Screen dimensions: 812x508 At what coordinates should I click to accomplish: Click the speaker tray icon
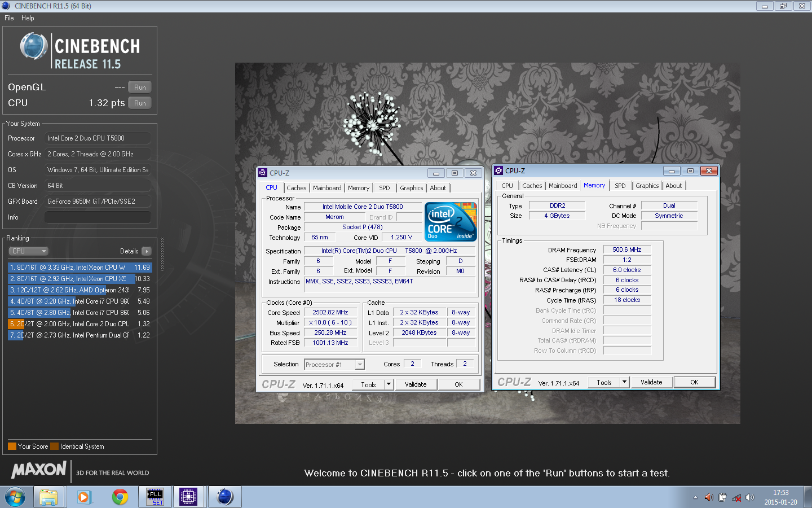709,497
